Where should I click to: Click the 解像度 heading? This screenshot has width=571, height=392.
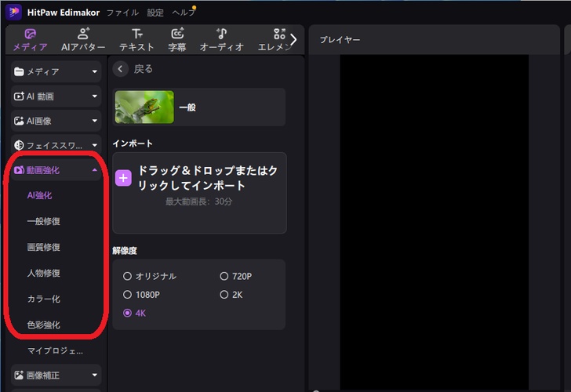point(125,250)
